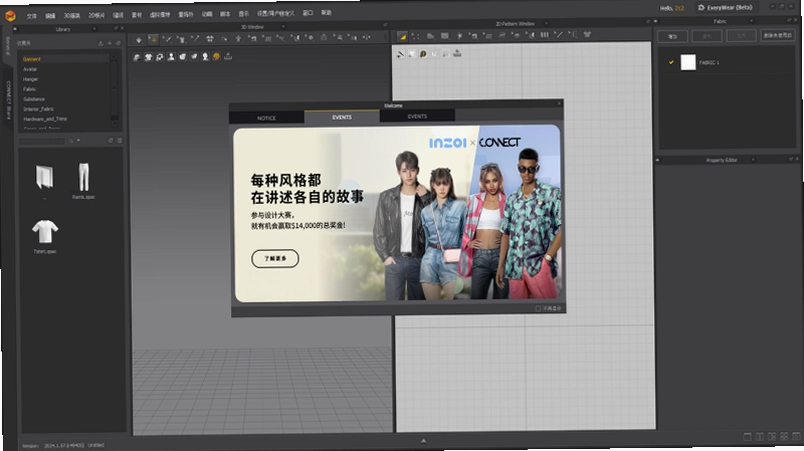
Task: Select the highlighted Select/Move tool in 3D toolbar
Action: tap(153, 39)
